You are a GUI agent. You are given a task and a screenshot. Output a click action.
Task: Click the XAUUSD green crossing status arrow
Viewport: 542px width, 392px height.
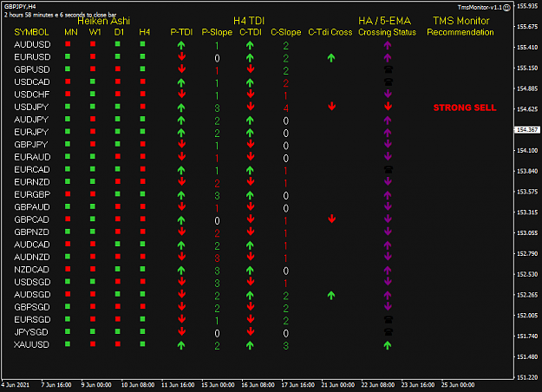388,345
